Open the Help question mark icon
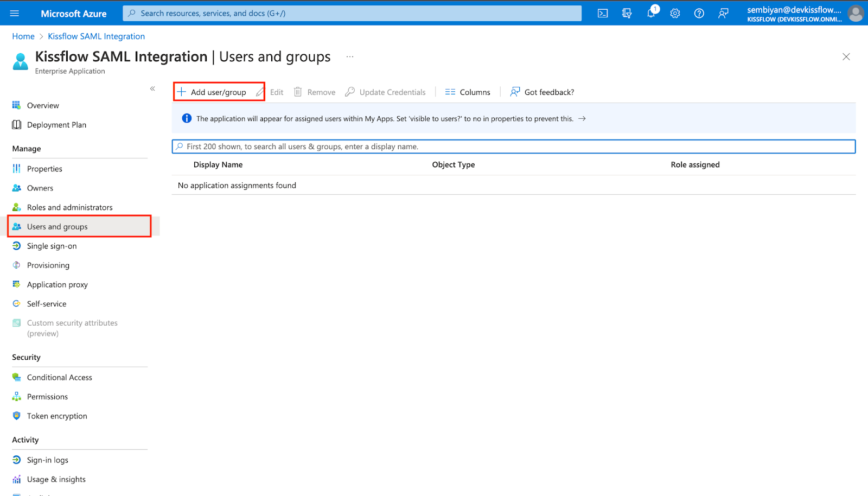868x496 pixels. click(x=699, y=14)
